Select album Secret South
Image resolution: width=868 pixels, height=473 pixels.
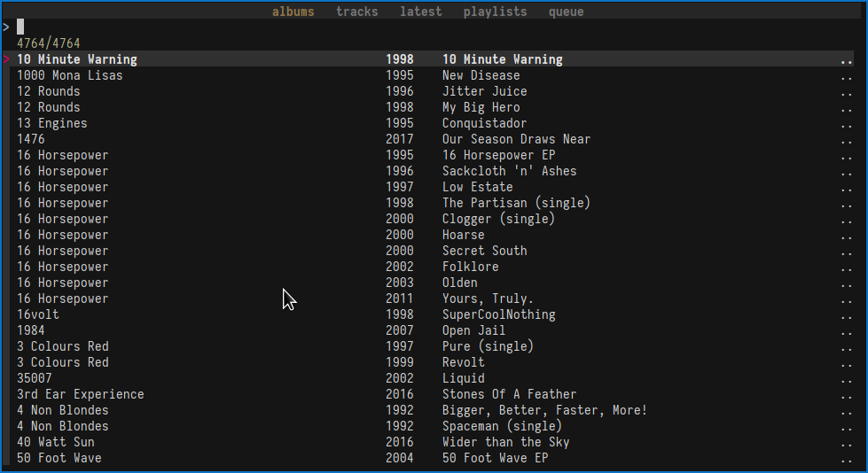click(484, 252)
